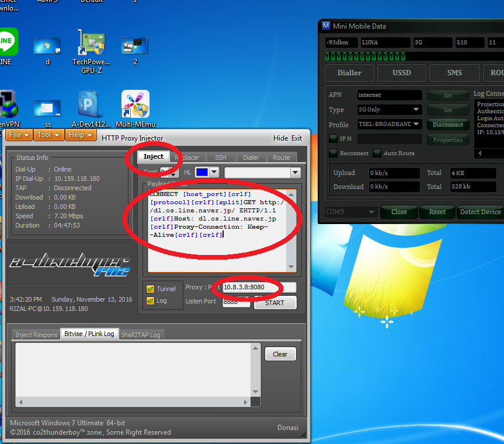The image size is (504, 444).
Task: Click Detect Device in Mini Mobile Data
Action: coord(479,212)
